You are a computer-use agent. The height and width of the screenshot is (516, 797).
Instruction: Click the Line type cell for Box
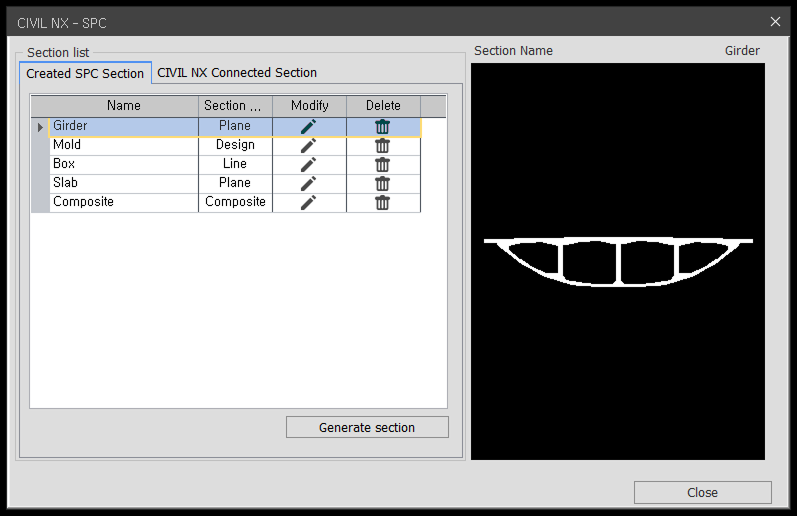235,165
